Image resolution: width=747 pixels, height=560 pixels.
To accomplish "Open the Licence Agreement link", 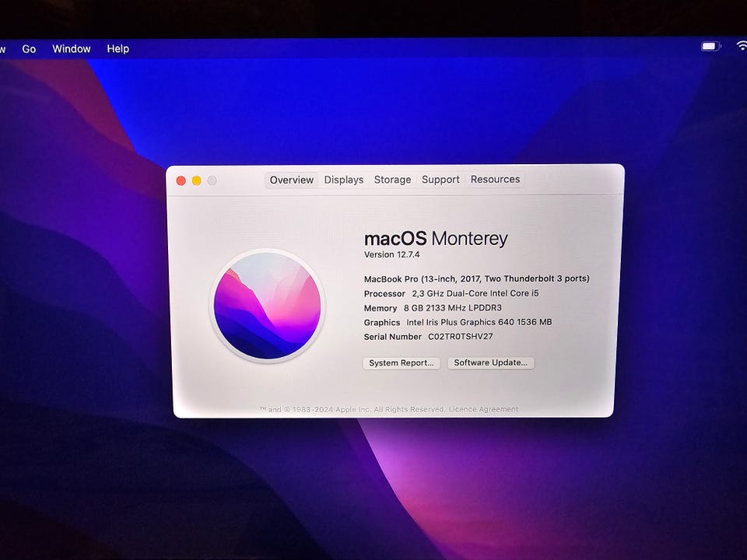I will point(483,409).
